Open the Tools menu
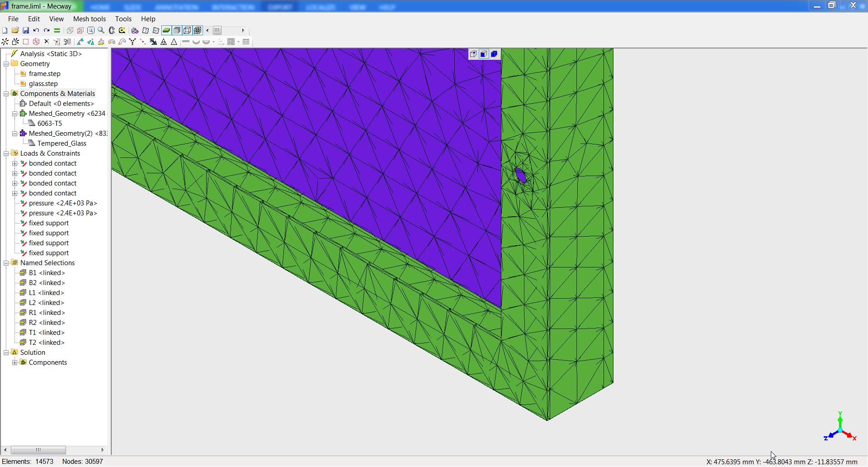Screen dimensions: 868x467 pyautogui.click(x=123, y=19)
